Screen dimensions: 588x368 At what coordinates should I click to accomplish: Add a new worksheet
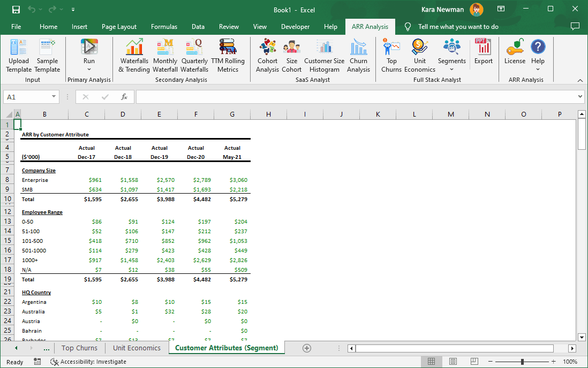coord(306,348)
